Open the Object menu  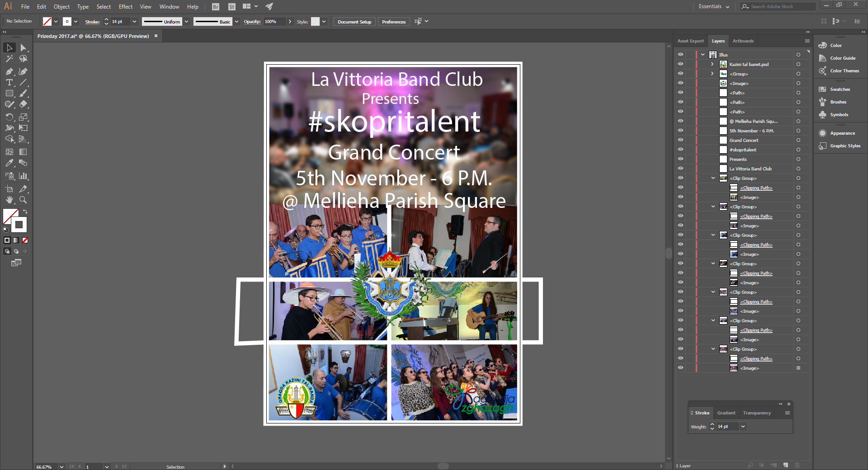coord(61,7)
